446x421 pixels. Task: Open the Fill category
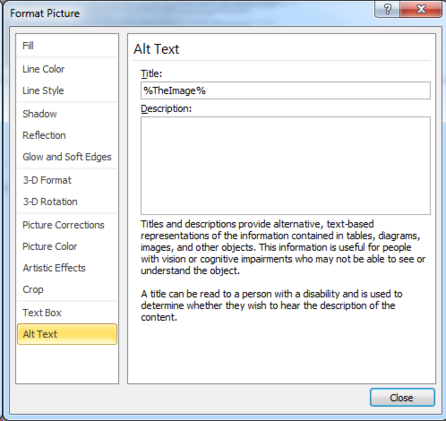(x=67, y=46)
